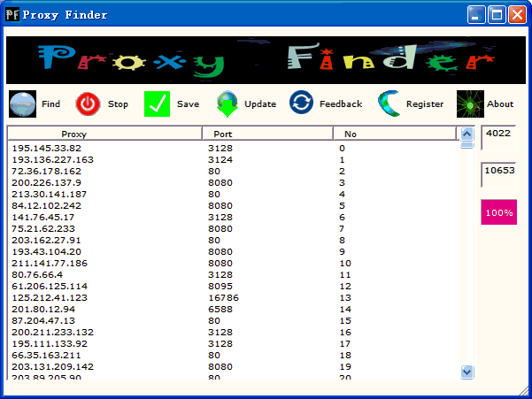The width and height of the screenshot is (532, 399).
Task: Click the field showing 10653
Action: (x=497, y=171)
